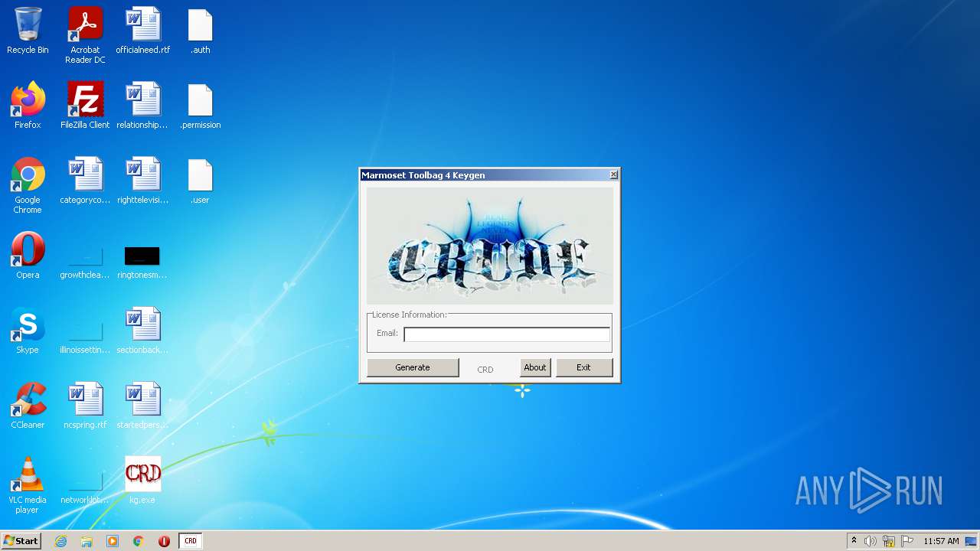Launch Internet Explorer from the taskbar
This screenshot has height=551, width=980.
(60, 541)
